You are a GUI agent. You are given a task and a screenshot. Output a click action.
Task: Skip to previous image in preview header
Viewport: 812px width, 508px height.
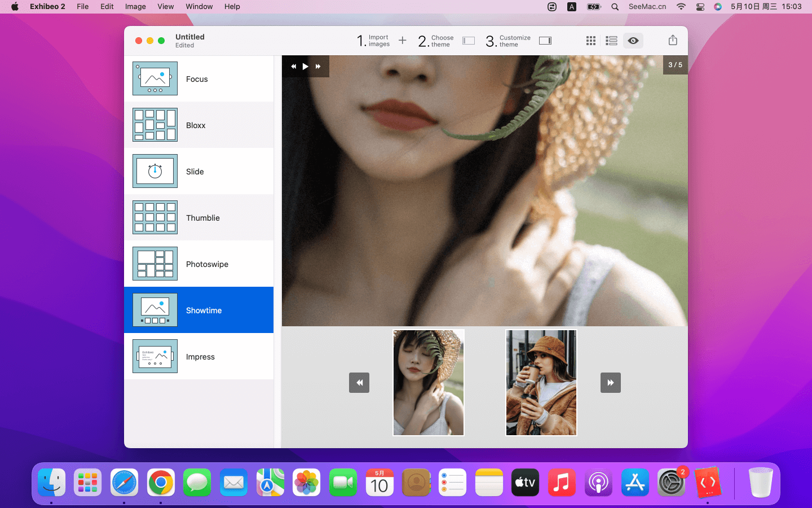[293, 67]
